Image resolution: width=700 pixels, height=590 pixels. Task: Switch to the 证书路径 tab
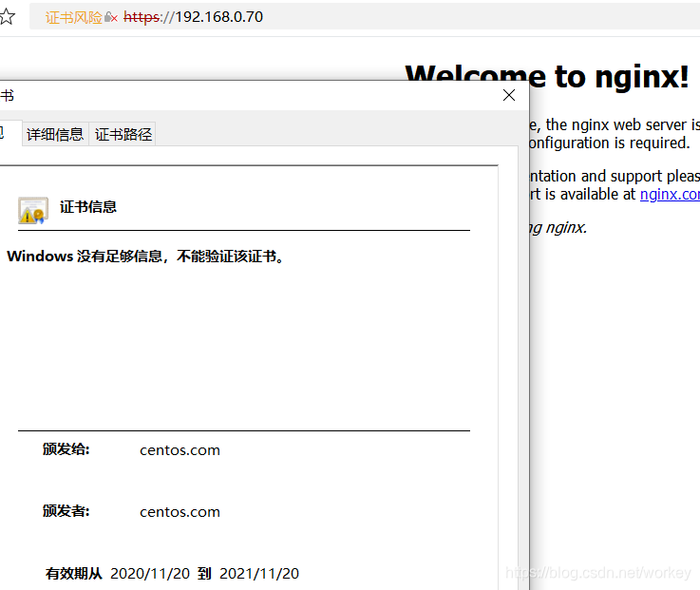click(x=123, y=134)
